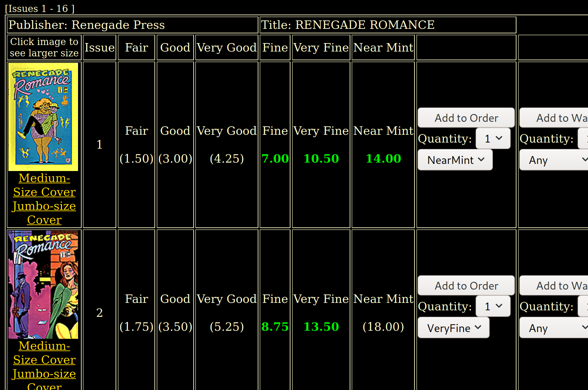Select the Issue column header

pos(99,48)
